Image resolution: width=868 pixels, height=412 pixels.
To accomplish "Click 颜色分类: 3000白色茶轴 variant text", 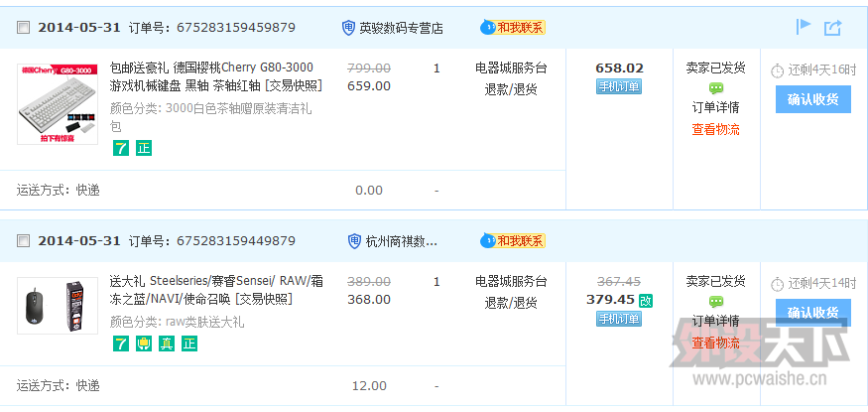I will coord(211,117).
